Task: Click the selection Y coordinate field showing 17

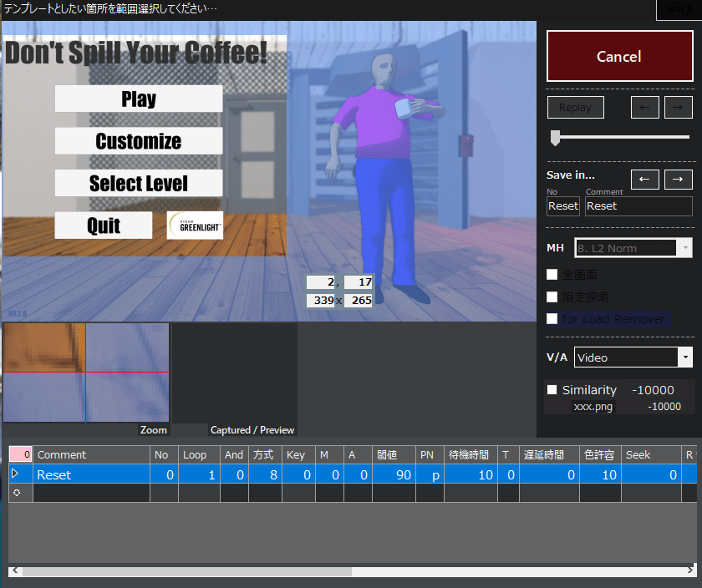Action: point(359,282)
